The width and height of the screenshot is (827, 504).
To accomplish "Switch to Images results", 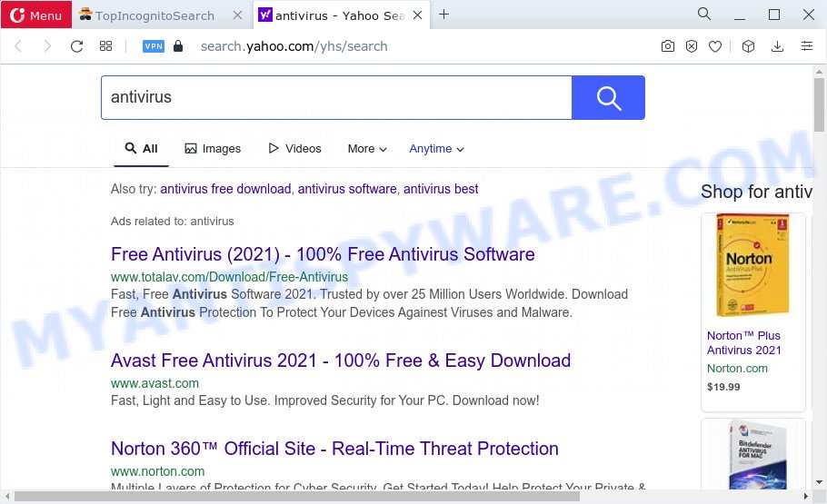I will (213, 149).
